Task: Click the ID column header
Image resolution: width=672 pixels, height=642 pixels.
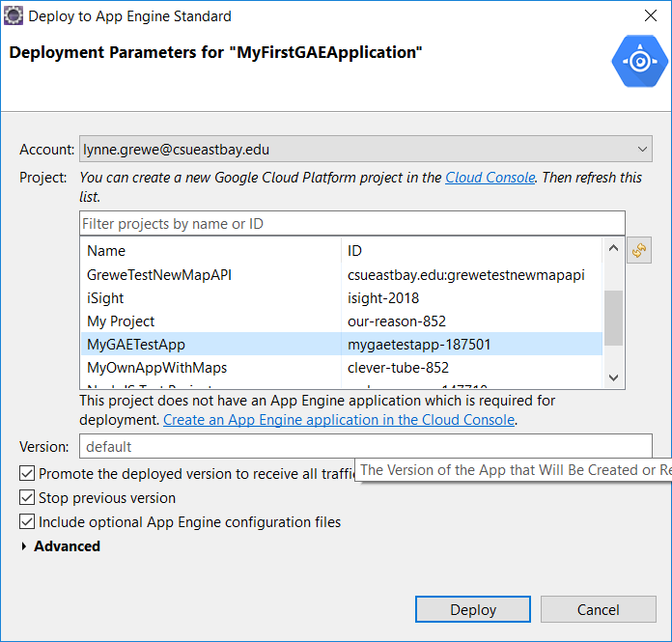Action: coord(355,251)
